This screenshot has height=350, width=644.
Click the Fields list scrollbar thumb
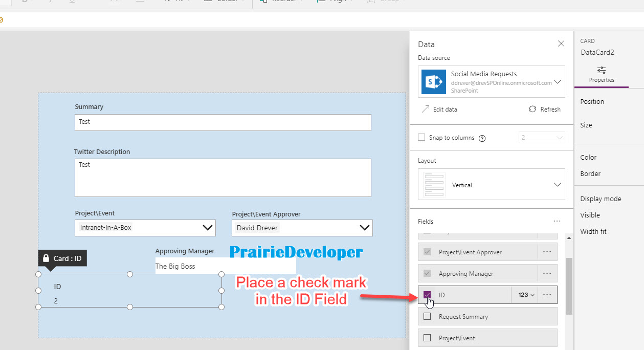[x=568, y=286]
